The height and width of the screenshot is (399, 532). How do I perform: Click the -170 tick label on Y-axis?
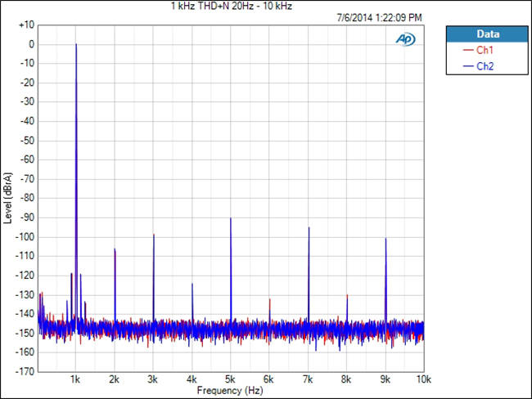pos(25,370)
